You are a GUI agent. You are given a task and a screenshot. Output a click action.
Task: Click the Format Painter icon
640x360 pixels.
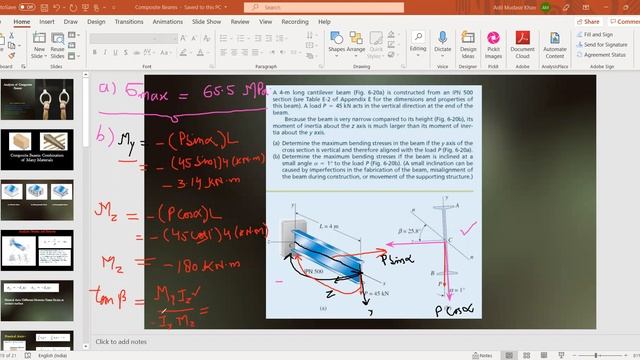pyautogui.click(x=11, y=55)
